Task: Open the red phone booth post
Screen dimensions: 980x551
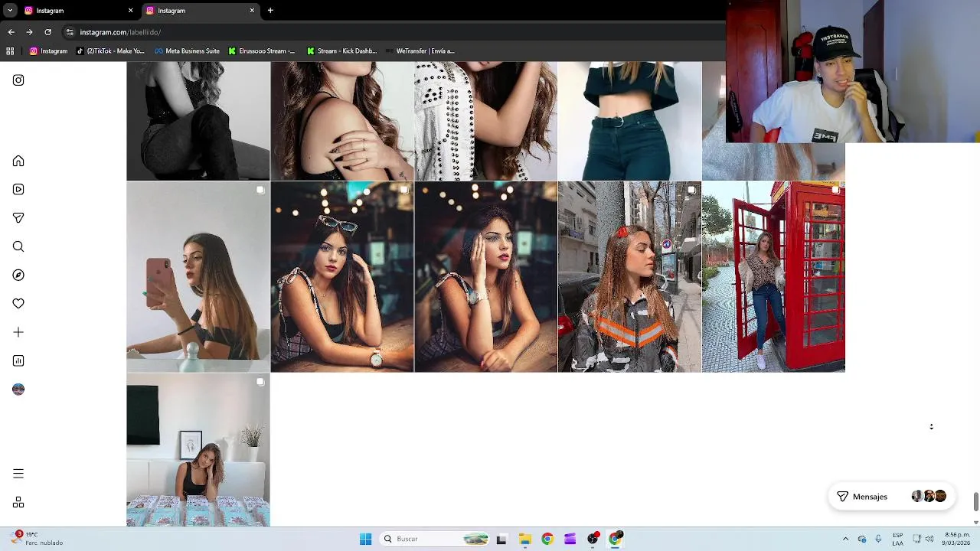Action: click(773, 276)
